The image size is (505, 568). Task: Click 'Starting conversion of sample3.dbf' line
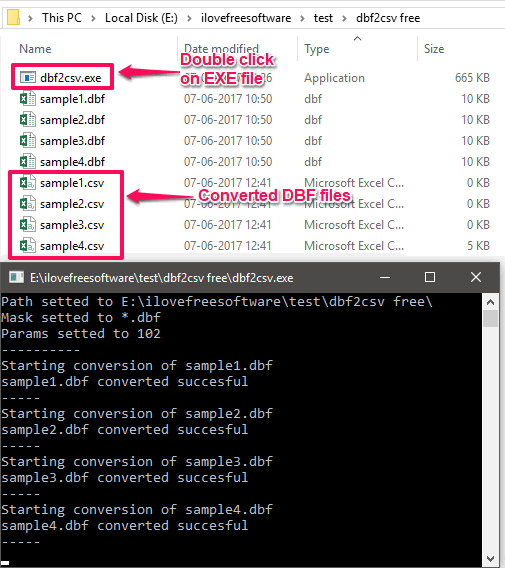(x=137, y=462)
